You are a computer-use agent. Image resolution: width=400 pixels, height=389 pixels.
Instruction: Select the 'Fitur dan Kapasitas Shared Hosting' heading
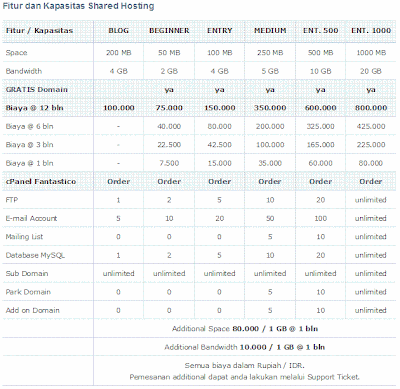pos(78,6)
